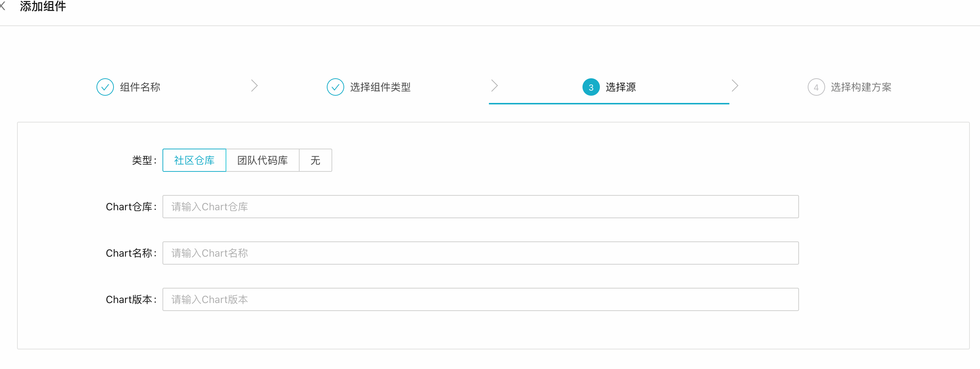Click the step 3 circle icon
980x369 pixels.
[x=591, y=87]
